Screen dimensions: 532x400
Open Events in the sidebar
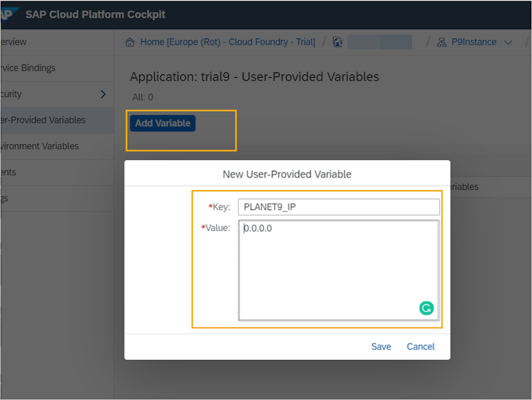click(8, 172)
